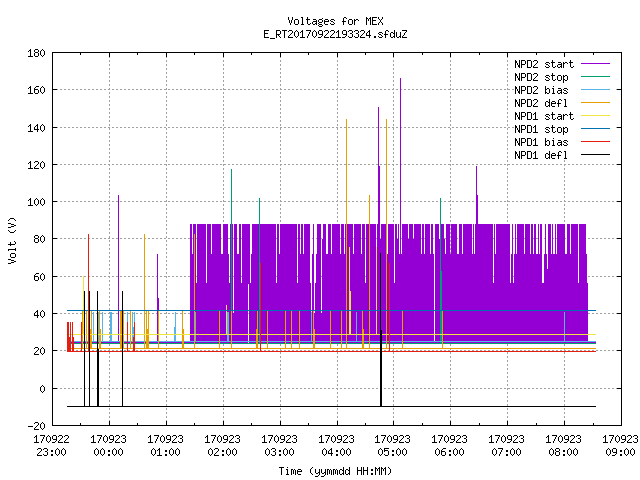
Task: Click the 'NPD2 defl' legend label
Action: click(541, 103)
